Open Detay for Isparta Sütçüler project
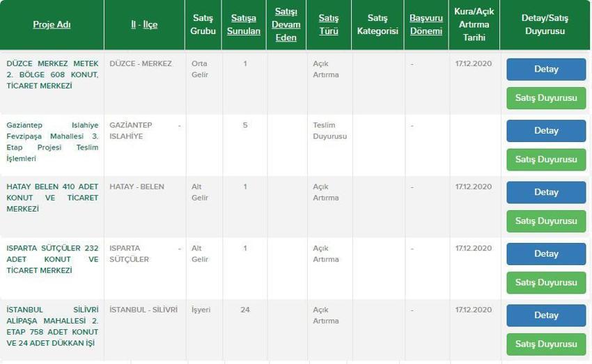Image resolution: width=592 pixels, height=364 pixels. pyautogui.click(x=546, y=253)
